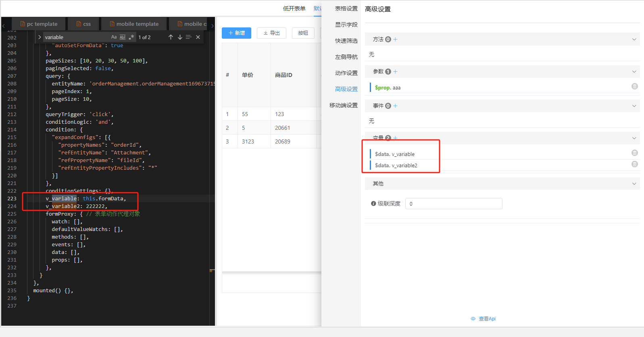Image resolution: width=644 pixels, height=337 pixels.
Task: Click the 级联深度 input field
Action: pyautogui.click(x=453, y=204)
